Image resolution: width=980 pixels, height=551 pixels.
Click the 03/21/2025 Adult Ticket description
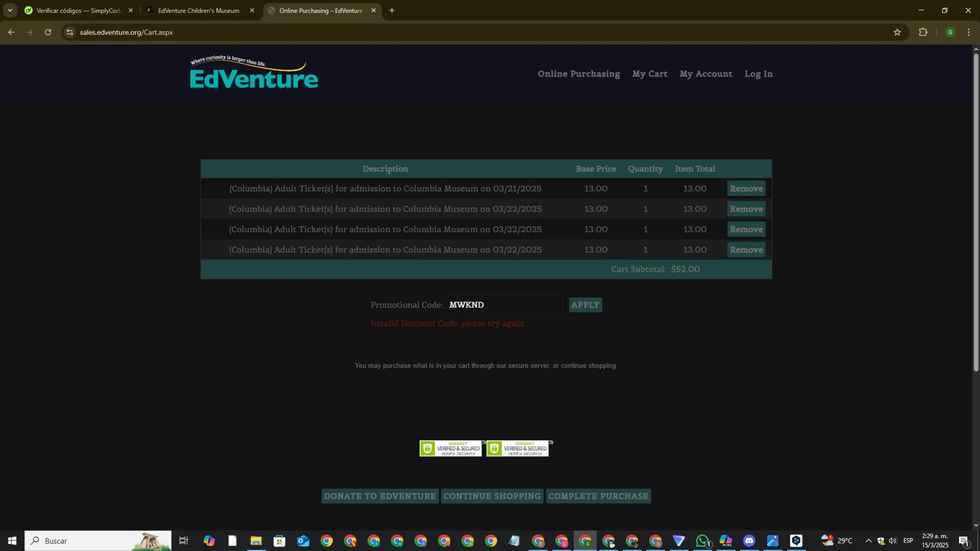click(x=385, y=189)
